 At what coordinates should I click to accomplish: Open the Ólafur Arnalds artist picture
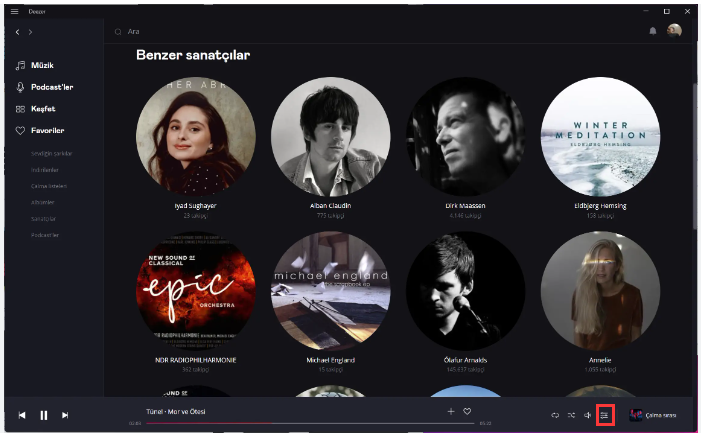[465, 291]
